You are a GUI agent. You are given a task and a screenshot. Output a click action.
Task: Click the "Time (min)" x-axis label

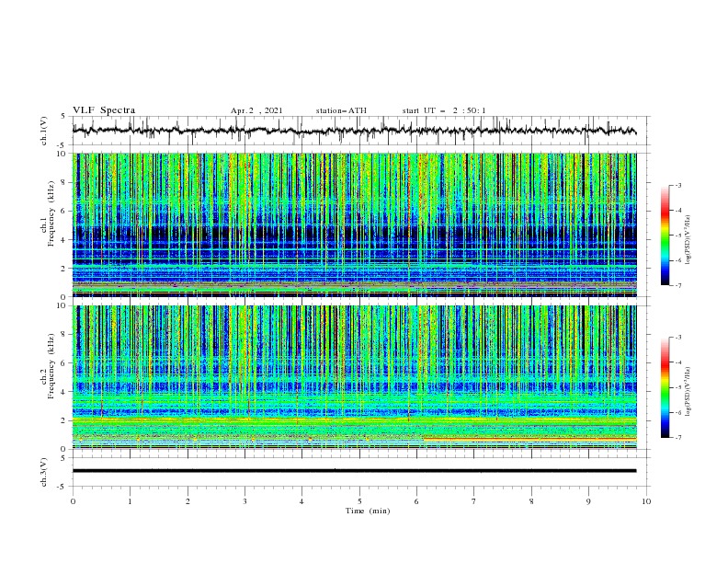coord(368,511)
